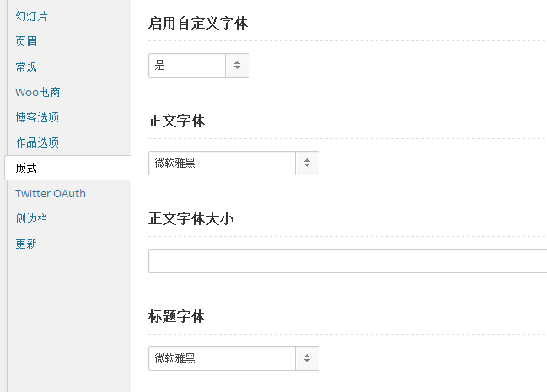The width and height of the screenshot is (547, 392).
Task: Click the 启用自定义字体 section heading
Action: coord(198,24)
